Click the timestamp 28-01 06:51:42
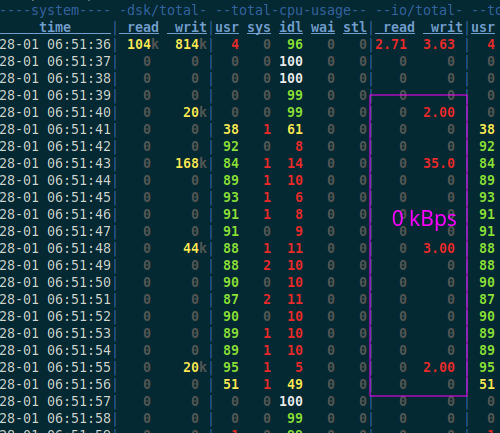This screenshot has width=500, height=433. [x=55, y=146]
